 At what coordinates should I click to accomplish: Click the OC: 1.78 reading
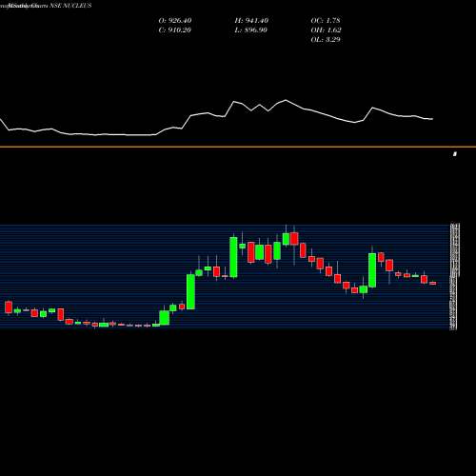(x=326, y=21)
